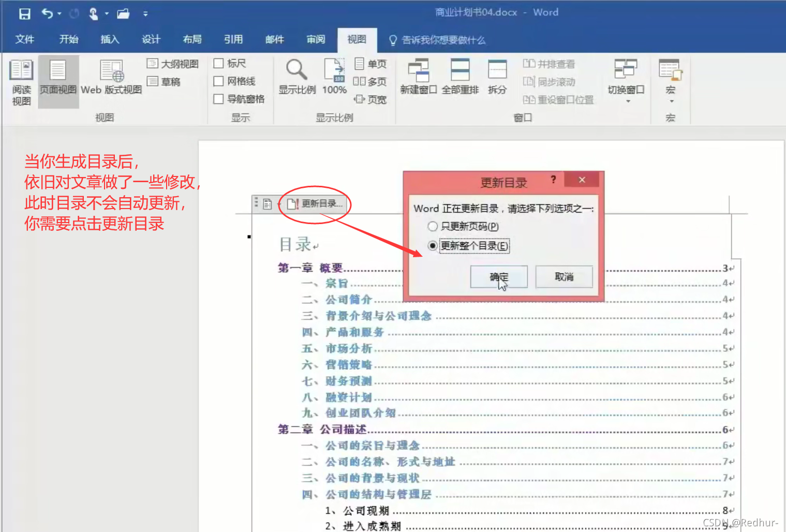Click 确定 in update dialog
Screen dimensions: 786x532
(x=499, y=277)
